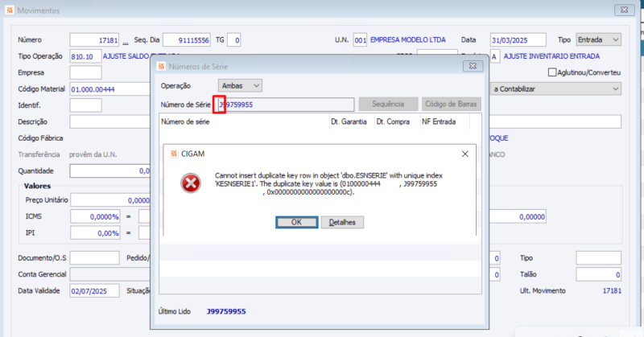Click the Identif. input field
644x337 pixels.
[x=85, y=105]
